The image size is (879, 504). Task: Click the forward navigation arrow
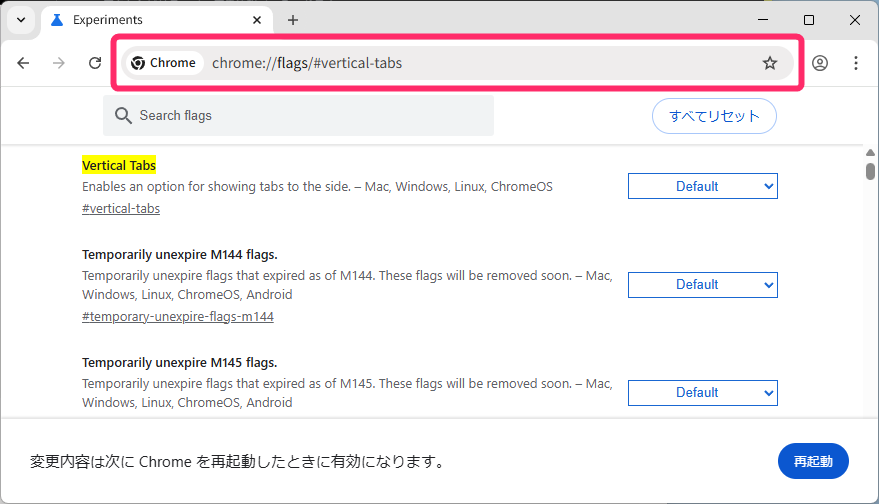[59, 63]
